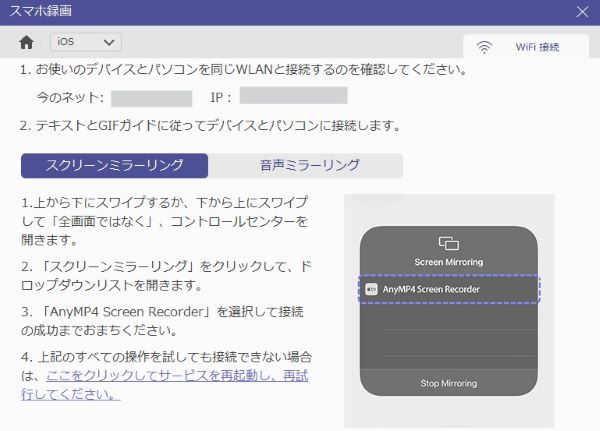This screenshot has width=600, height=431.
Task: Click the IP address field
Action: (293, 95)
